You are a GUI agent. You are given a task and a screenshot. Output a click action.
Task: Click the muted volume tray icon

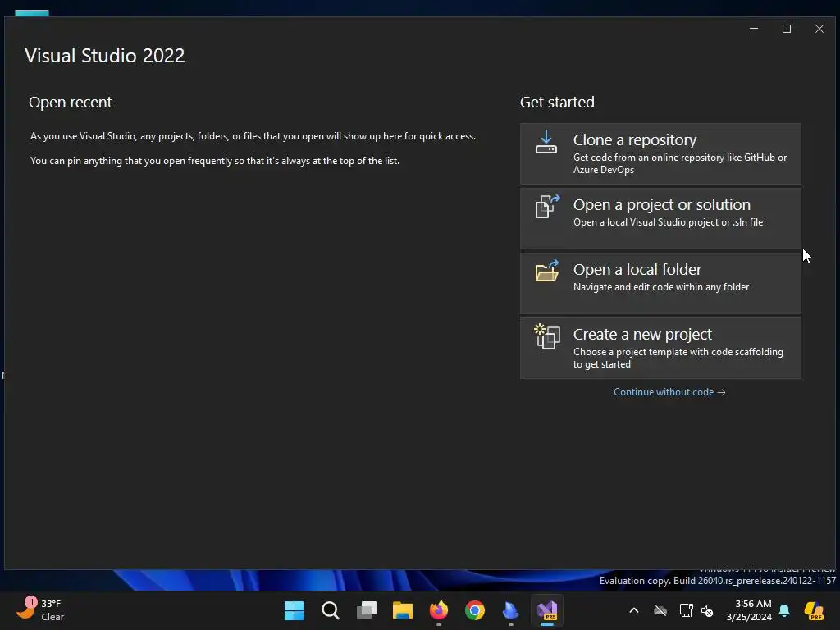(x=707, y=610)
